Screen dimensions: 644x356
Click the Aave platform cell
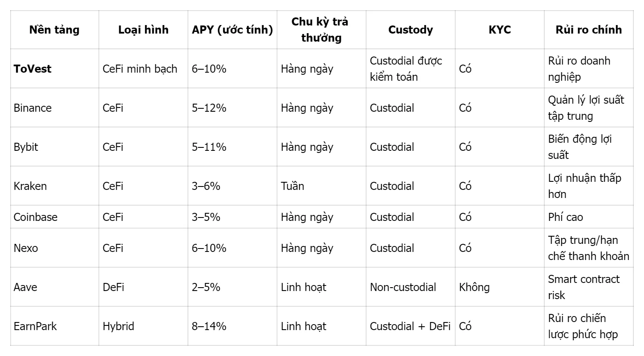pos(25,287)
